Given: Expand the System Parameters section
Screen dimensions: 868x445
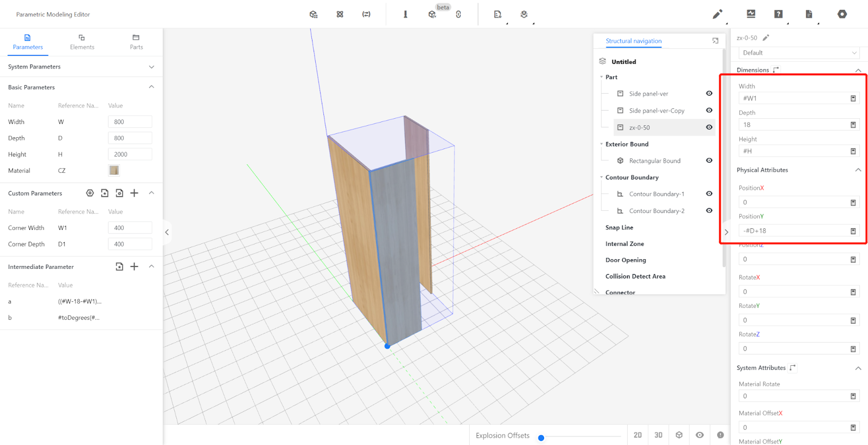Looking at the screenshot, I should tap(151, 67).
